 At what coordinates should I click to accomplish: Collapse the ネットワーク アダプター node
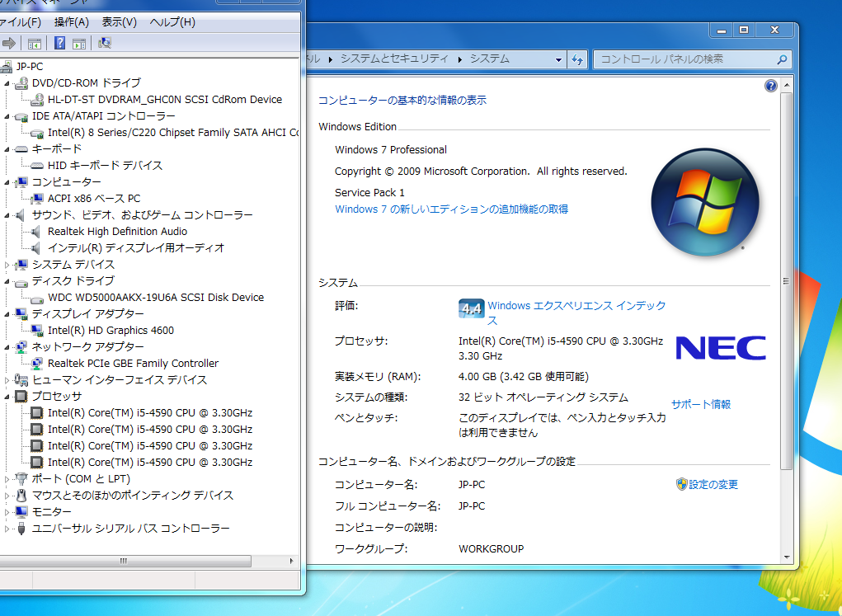coord(7,347)
